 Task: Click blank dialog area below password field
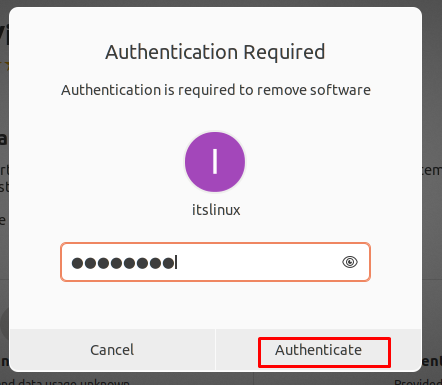coord(215,305)
